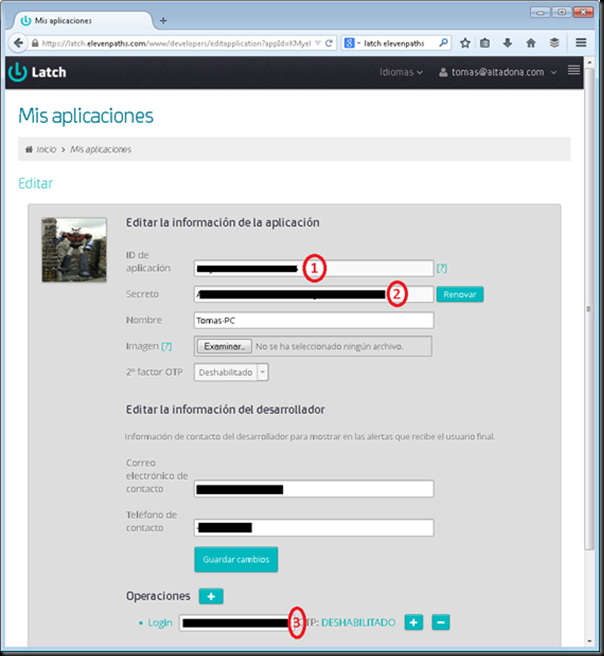Open the Latch site menu lines icon
The height and width of the screenshot is (656, 604).
[573, 70]
